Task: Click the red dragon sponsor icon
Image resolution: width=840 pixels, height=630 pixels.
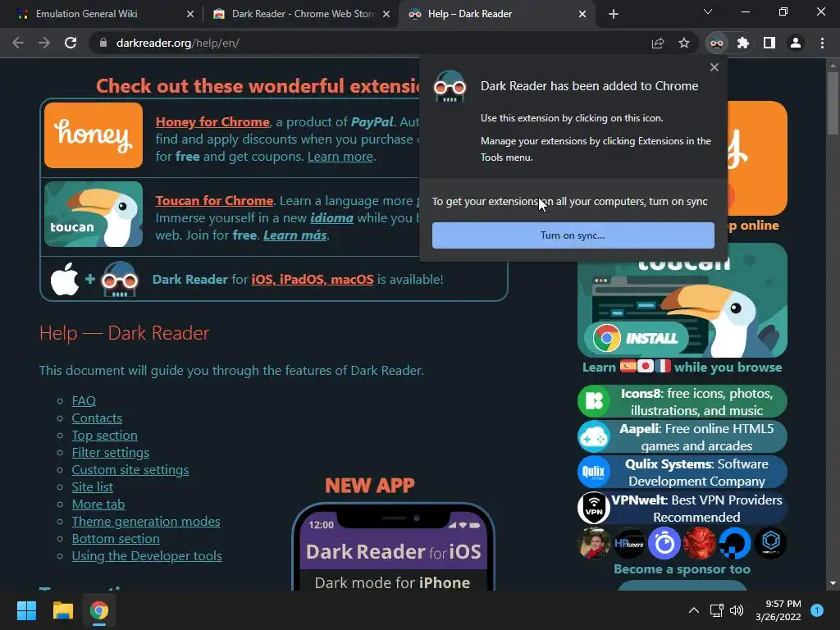Action: [x=700, y=543]
